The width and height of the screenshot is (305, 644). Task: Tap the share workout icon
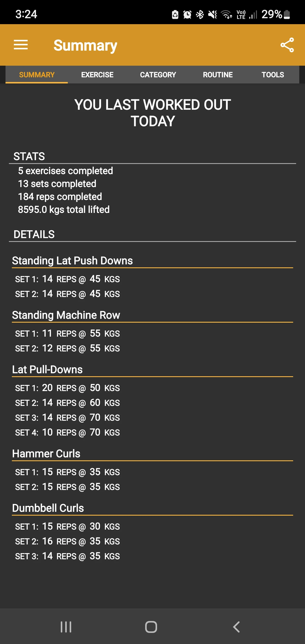287,45
